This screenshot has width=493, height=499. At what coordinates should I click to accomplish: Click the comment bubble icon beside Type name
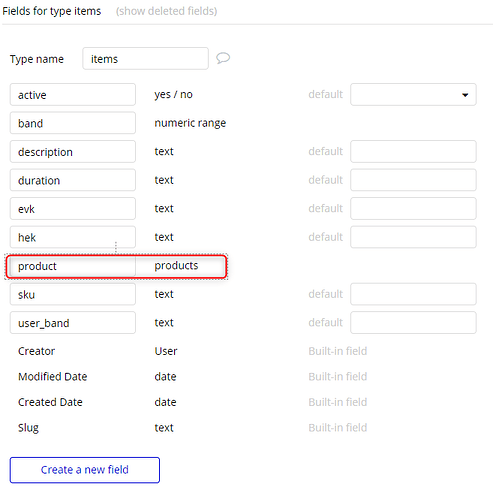223,58
